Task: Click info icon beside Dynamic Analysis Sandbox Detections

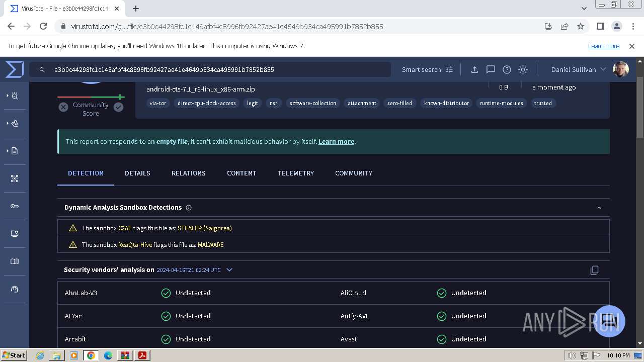Action: [x=189, y=208]
